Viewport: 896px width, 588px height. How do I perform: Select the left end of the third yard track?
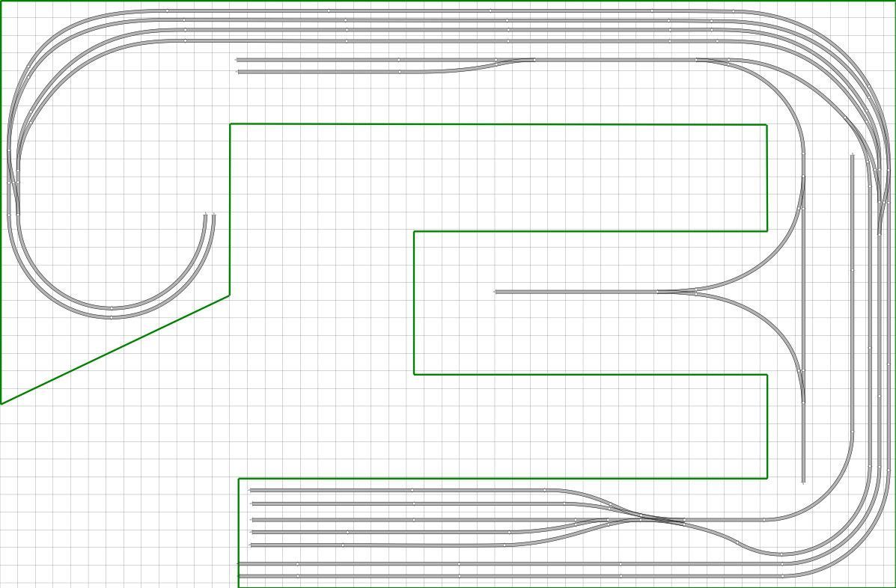253,519
